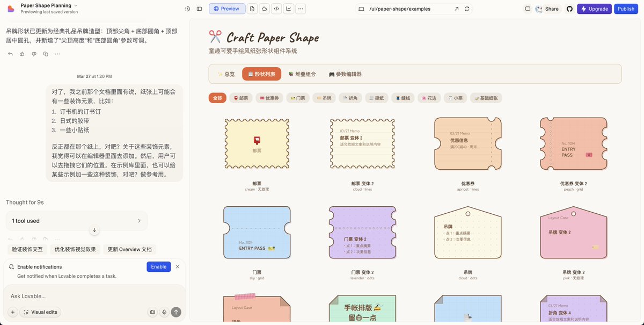The image size is (644, 325).
Task: Filter by 门票 chip
Action: [x=298, y=98]
